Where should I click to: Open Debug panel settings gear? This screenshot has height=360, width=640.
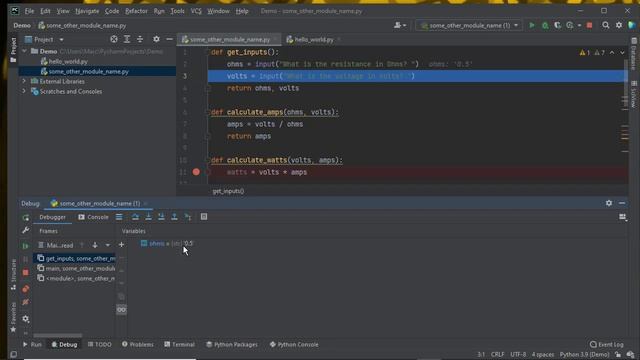[609, 203]
